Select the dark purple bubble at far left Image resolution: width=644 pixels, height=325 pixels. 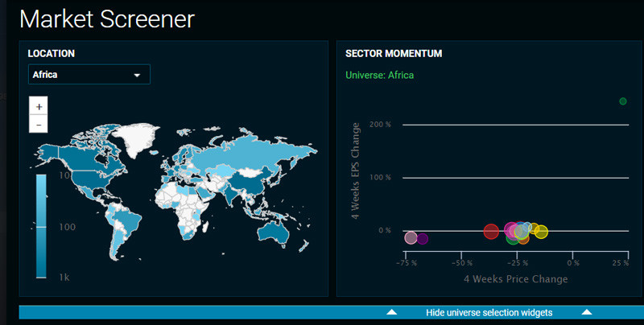click(423, 238)
